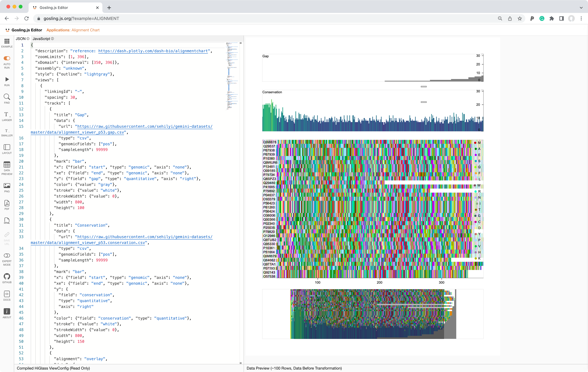Viewport: 588px width, 372px height.
Task: Toggle the AUTO RUN switch
Action: pyautogui.click(x=7, y=58)
